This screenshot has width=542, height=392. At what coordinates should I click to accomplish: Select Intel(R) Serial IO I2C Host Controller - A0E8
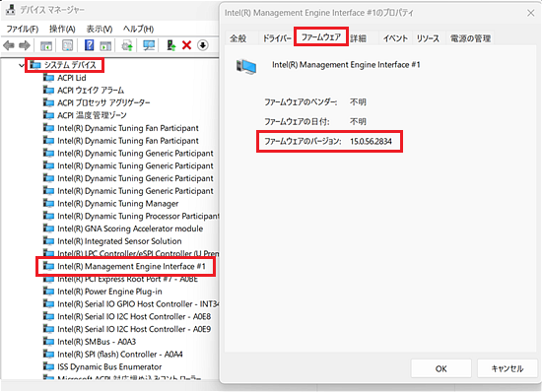point(134,316)
